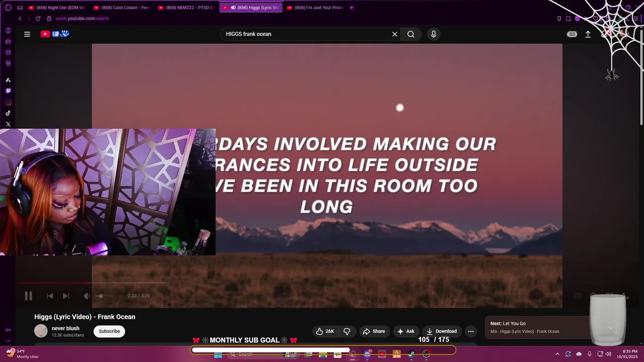
Task: Open the Steam taskbar icon
Action: [x=412, y=354]
